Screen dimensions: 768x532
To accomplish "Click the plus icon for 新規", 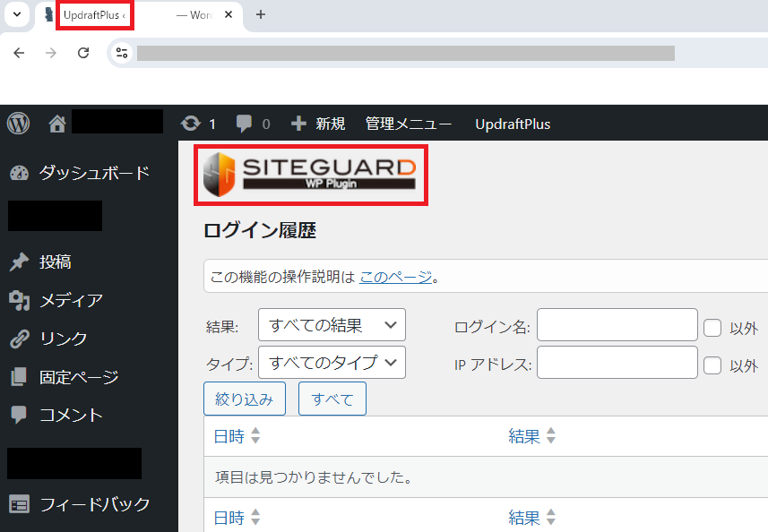I will (x=299, y=124).
